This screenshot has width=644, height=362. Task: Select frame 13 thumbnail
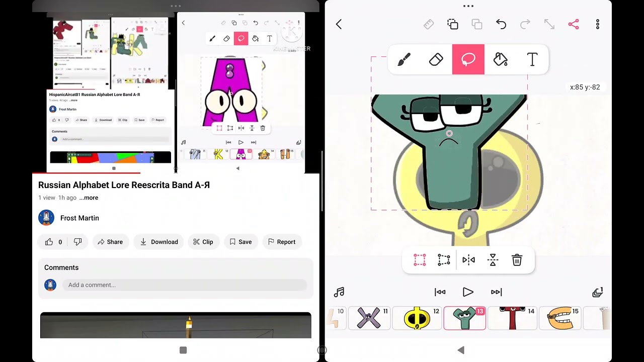(464, 318)
